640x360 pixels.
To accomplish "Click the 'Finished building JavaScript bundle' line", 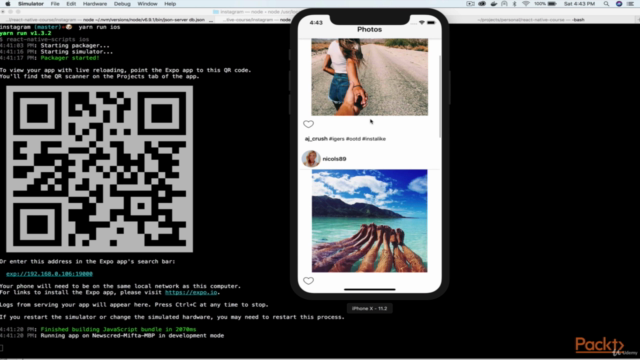I will pos(118,329).
